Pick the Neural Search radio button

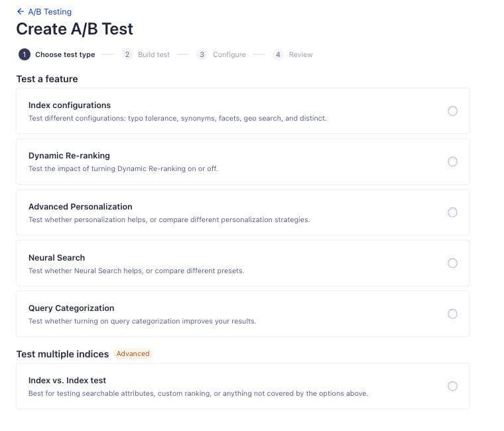point(452,263)
